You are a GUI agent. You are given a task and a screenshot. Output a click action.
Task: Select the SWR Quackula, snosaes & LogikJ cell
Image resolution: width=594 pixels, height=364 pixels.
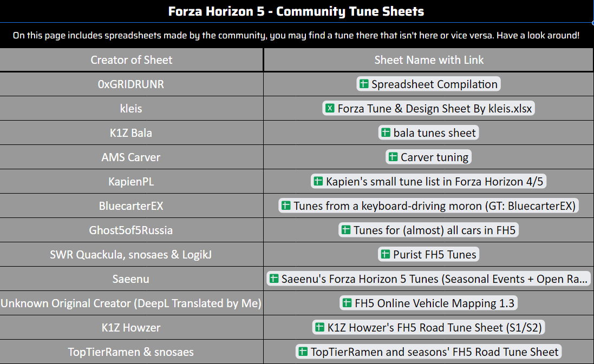[131, 254]
